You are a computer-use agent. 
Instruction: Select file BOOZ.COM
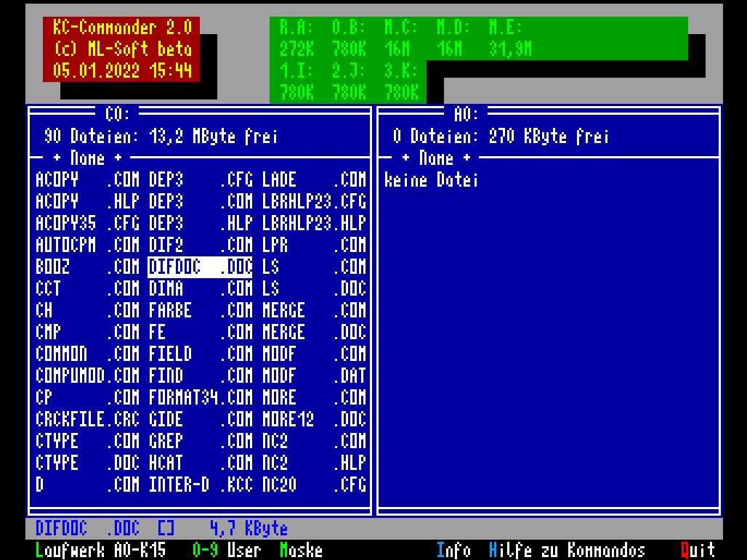(x=88, y=267)
